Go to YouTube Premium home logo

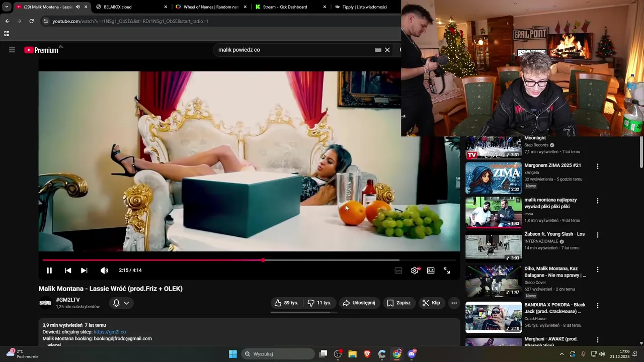tap(42, 50)
